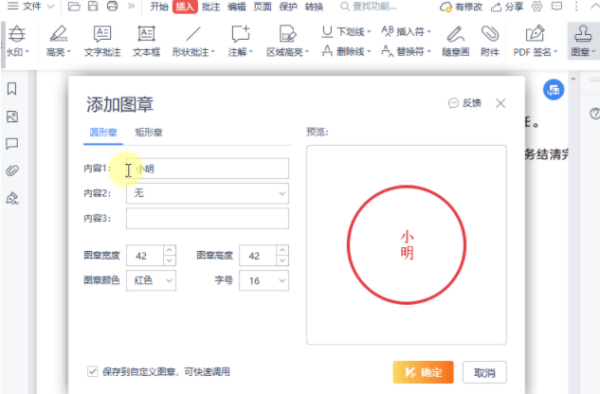Open settings gear in title bar
The height and width of the screenshot is (394, 600).
point(537,7)
